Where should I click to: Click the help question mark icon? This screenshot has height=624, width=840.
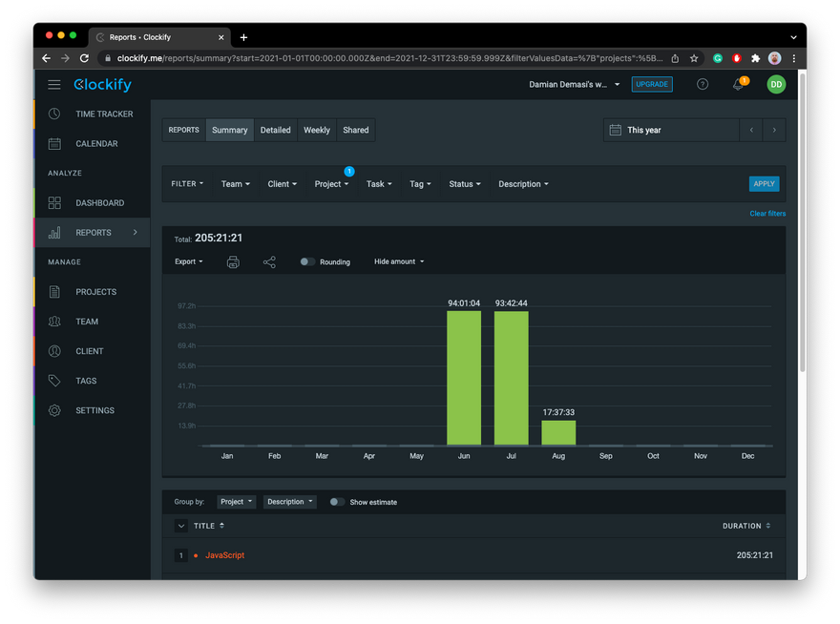click(x=703, y=84)
